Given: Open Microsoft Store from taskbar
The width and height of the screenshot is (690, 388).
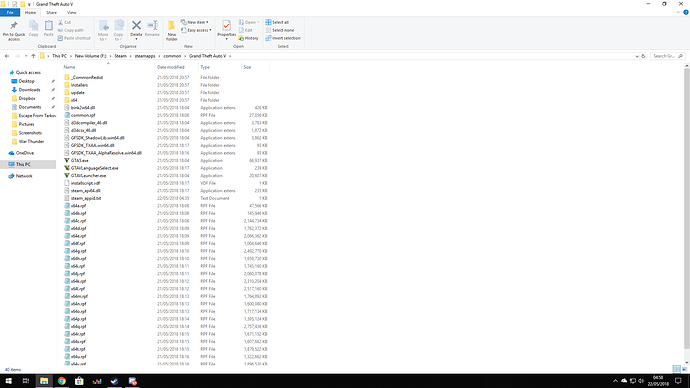Looking at the screenshot, I should click(x=79, y=381).
